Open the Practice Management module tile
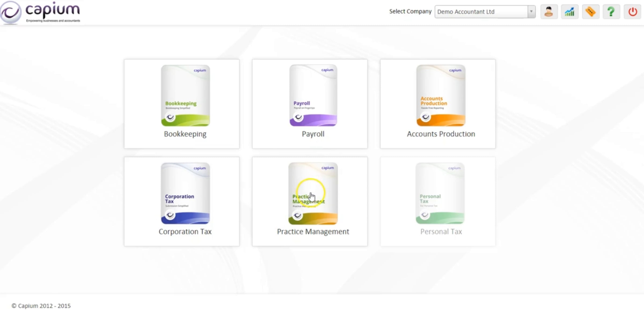The height and width of the screenshot is (316, 644). 310,201
